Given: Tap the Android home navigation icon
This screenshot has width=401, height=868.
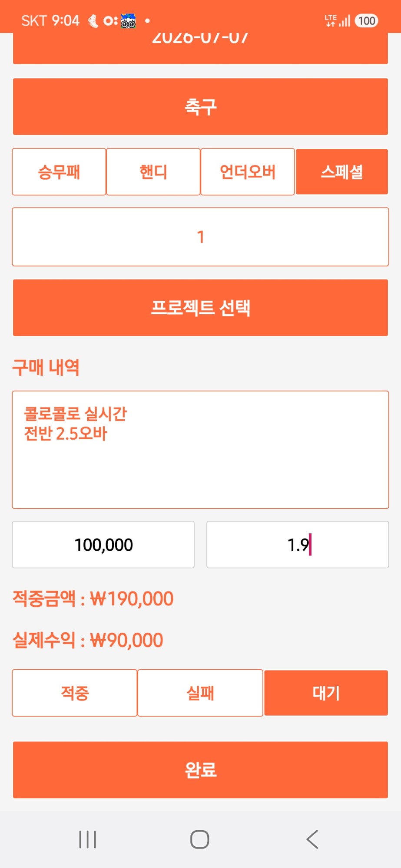Looking at the screenshot, I should 200,839.
